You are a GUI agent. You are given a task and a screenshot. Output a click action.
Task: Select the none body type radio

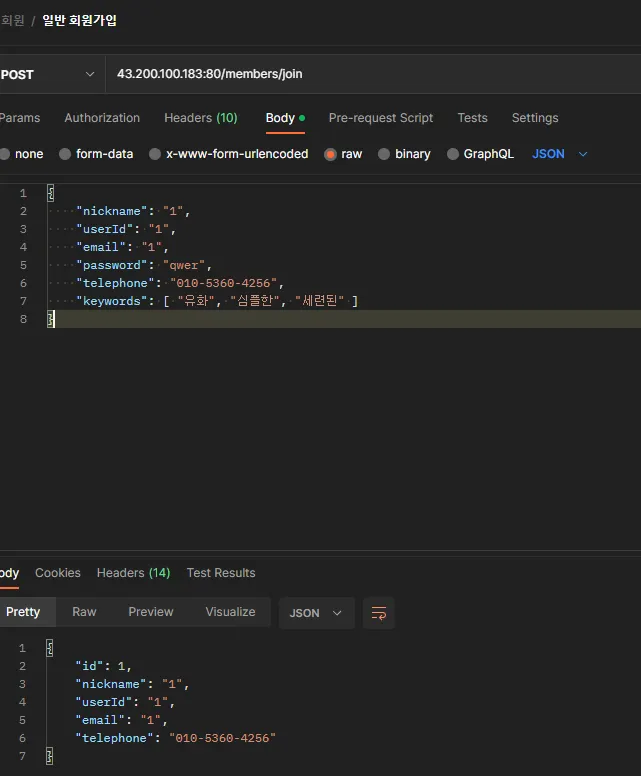(x=6, y=154)
